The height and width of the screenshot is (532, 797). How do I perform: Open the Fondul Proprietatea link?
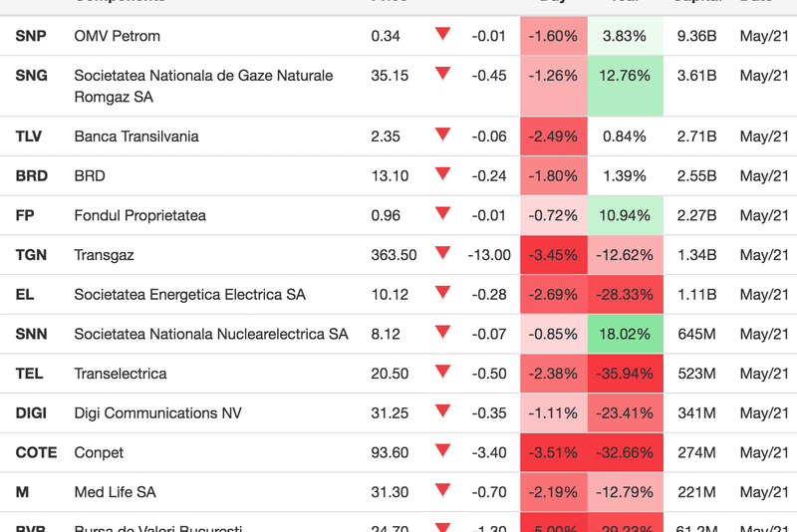[139, 215]
